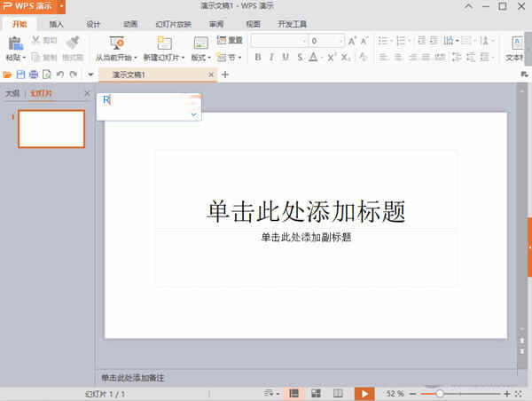This screenshot has height=401, width=532.
Task: Open the WPS 演示 application menu arrow
Action: pyautogui.click(x=62, y=6)
